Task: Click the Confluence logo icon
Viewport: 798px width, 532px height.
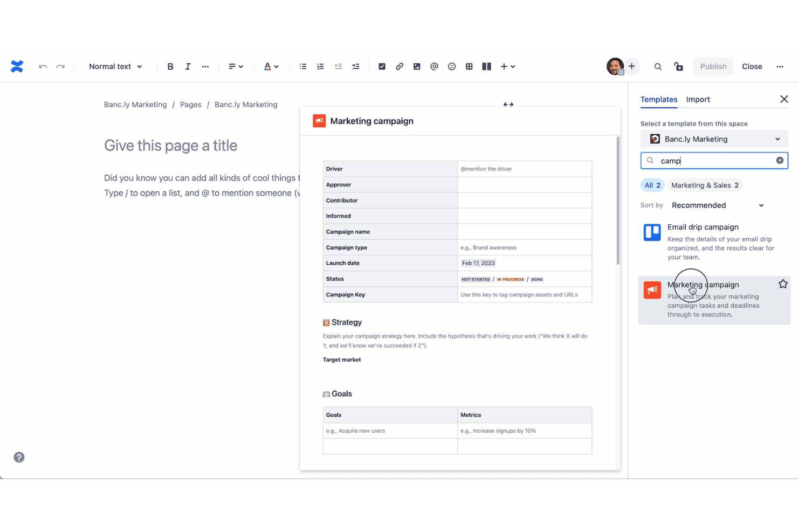Action: click(x=17, y=66)
